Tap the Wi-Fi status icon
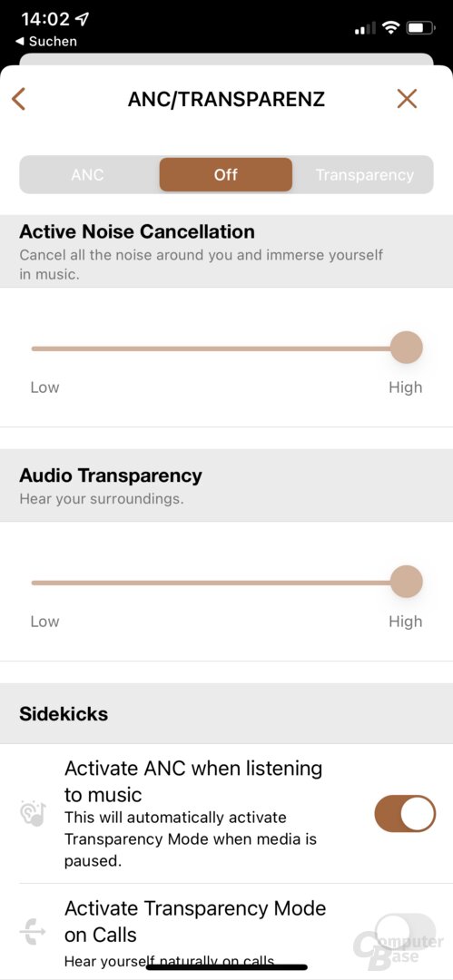This screenshot has height=980, width=453. (391, 27)
